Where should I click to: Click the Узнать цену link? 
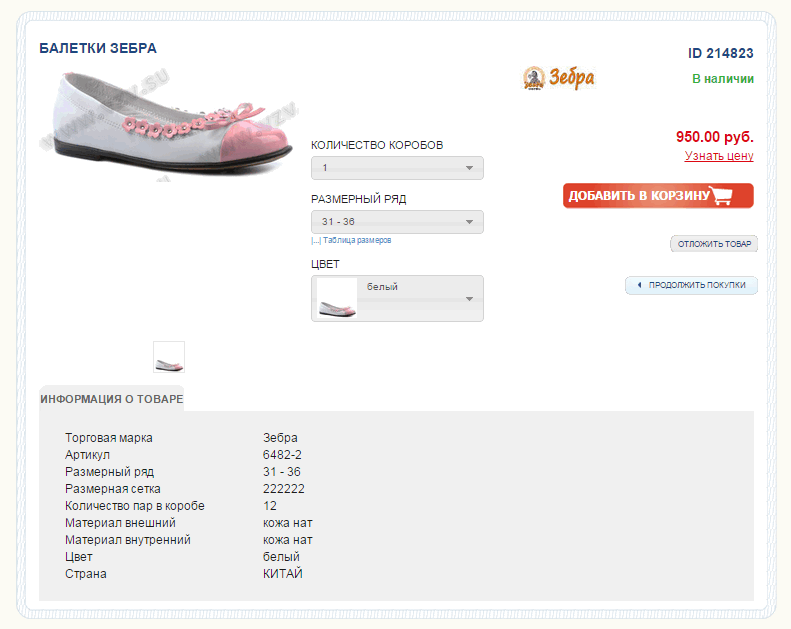[x=719, y=156]
